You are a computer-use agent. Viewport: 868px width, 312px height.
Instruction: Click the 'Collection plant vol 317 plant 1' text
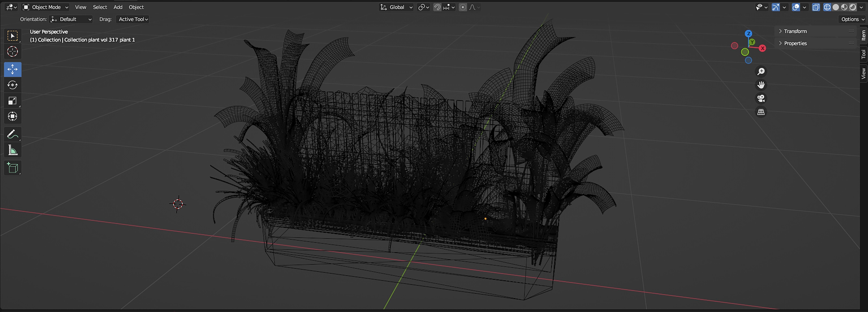pyautogui.click(x=99, y=40)
